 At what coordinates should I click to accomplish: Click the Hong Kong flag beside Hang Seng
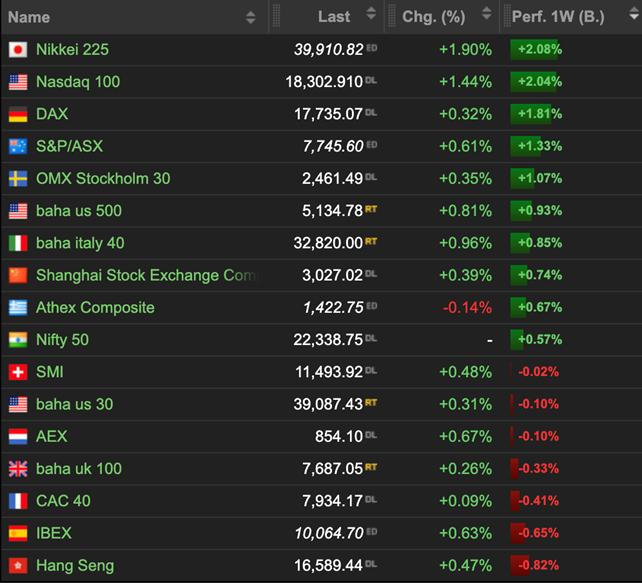[18, 566]
